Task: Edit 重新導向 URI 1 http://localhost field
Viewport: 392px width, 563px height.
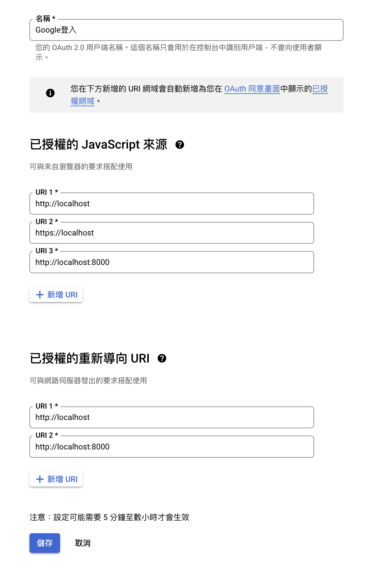Action: (x=172, y=417)
